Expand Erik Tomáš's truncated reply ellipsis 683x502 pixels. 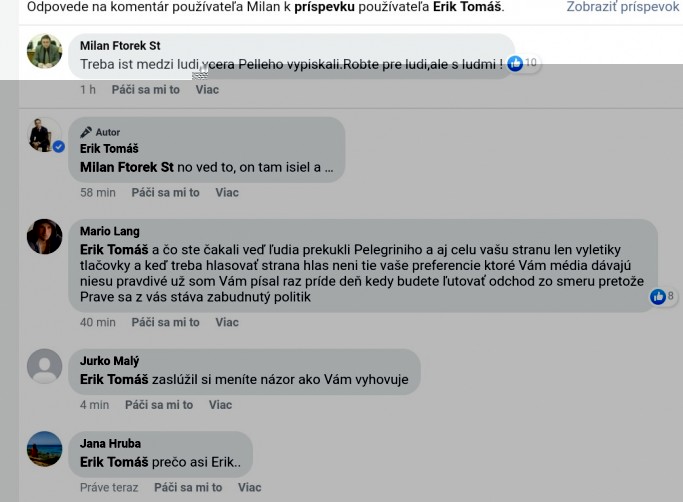point(329,168)
